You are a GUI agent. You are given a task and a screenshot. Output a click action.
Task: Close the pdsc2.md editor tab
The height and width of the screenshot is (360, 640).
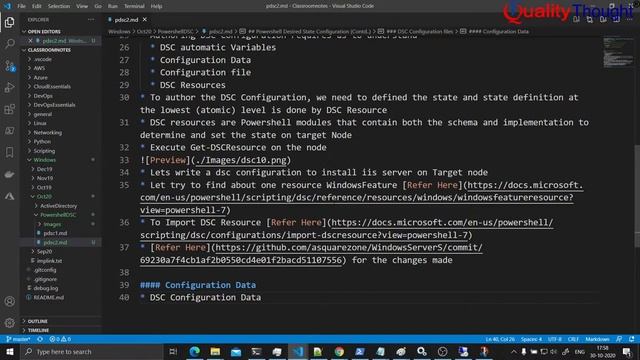pos(144,19)
